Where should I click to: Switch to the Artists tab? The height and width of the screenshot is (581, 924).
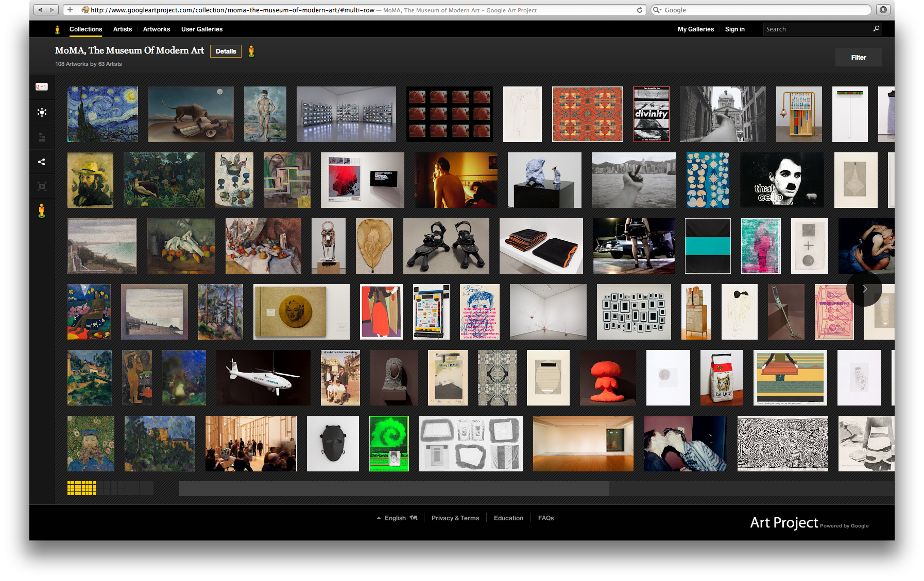click(122, 29)
